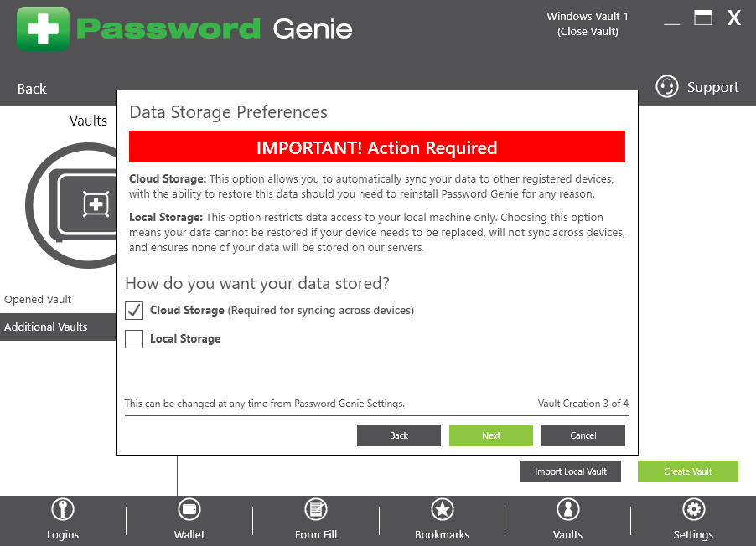Click the Support headset icon
The width and height of the screenshot is (756, 546).
tap(667, 87)
